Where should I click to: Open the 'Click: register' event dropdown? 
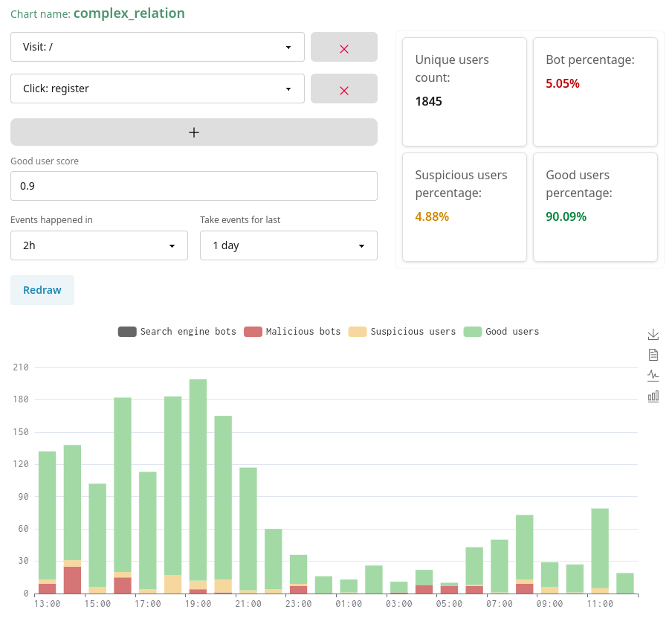(x=157, y=89)
